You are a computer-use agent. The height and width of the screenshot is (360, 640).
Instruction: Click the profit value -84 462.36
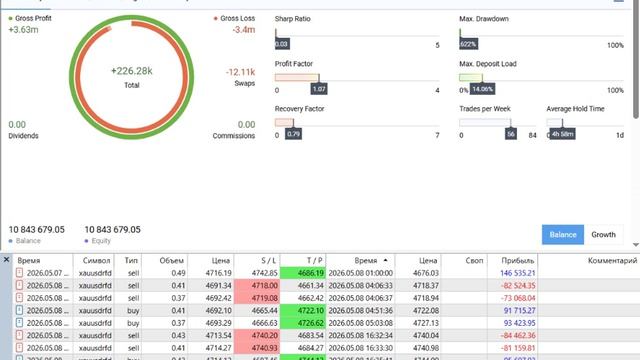click(518, 336)
